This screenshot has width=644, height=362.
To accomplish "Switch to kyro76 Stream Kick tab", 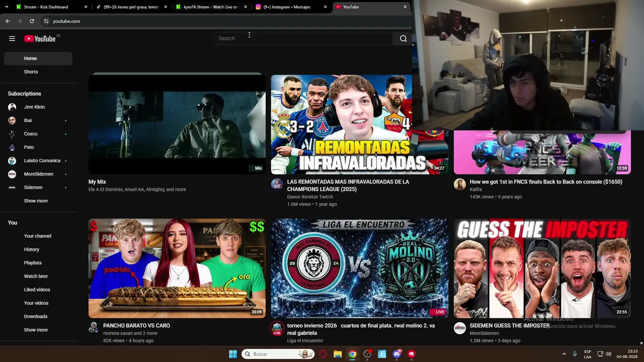I will 210,7.
